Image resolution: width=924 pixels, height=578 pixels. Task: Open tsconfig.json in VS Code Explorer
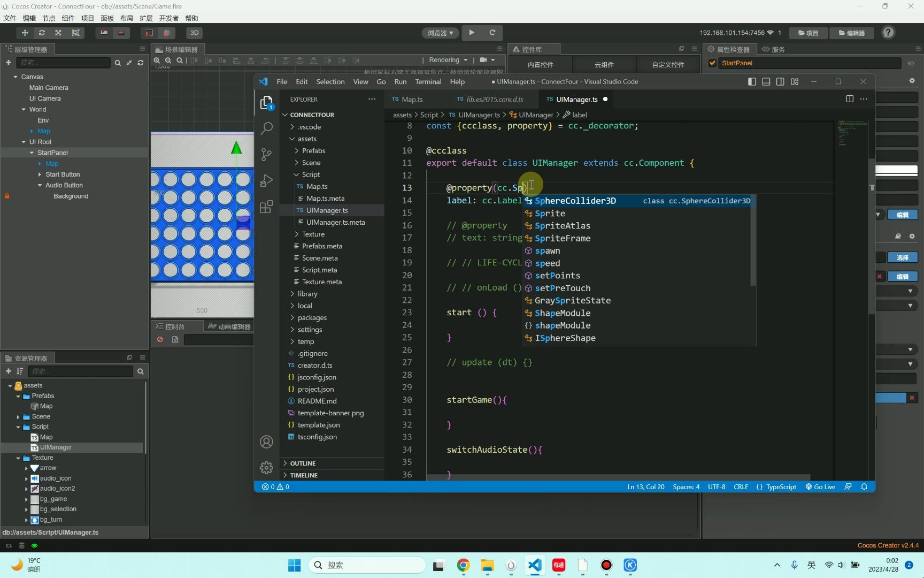(x=317, y=437)
